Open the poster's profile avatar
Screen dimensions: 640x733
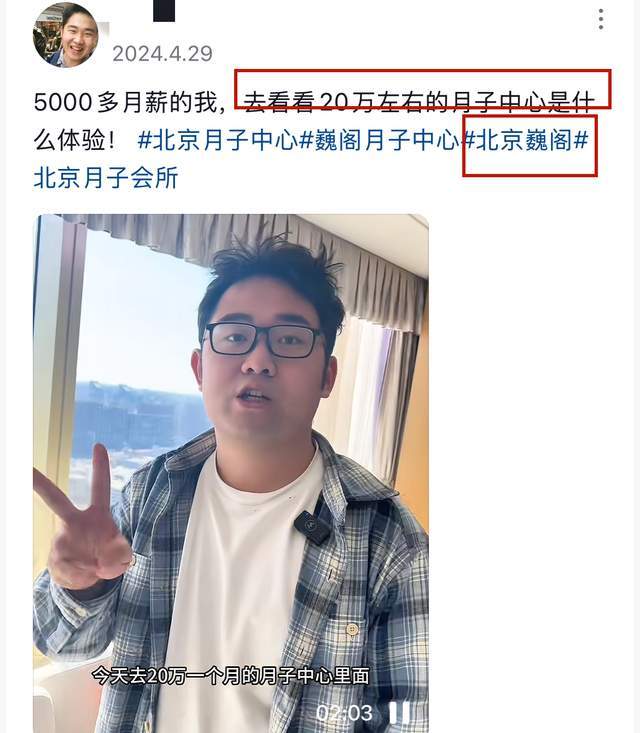(x=65, y=35)
